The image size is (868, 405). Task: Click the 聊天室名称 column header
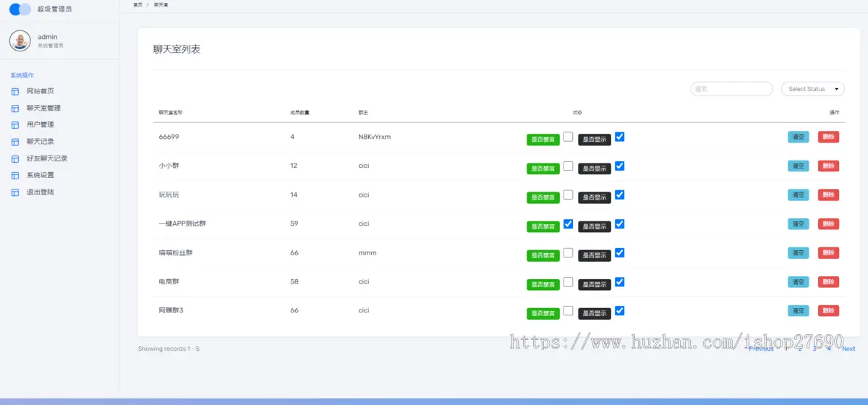pyautogui.click(x=171, y=113)
